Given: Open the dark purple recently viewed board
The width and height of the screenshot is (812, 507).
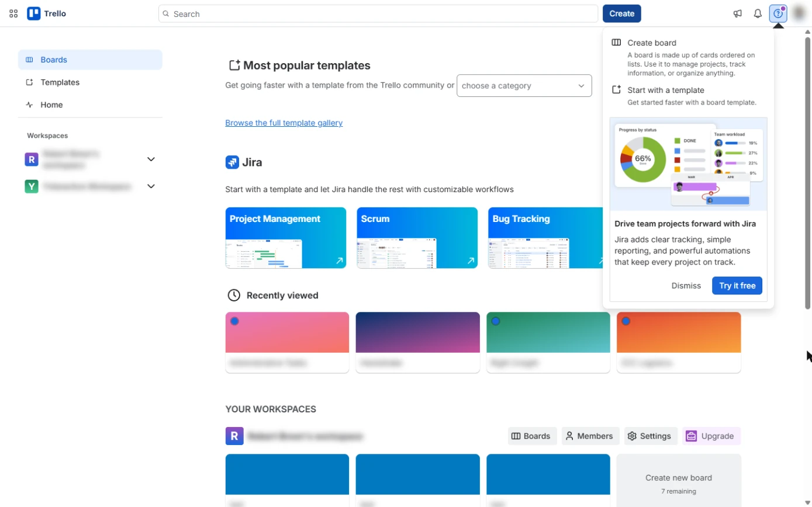Looking at the screenshot, I should point(417,342).
